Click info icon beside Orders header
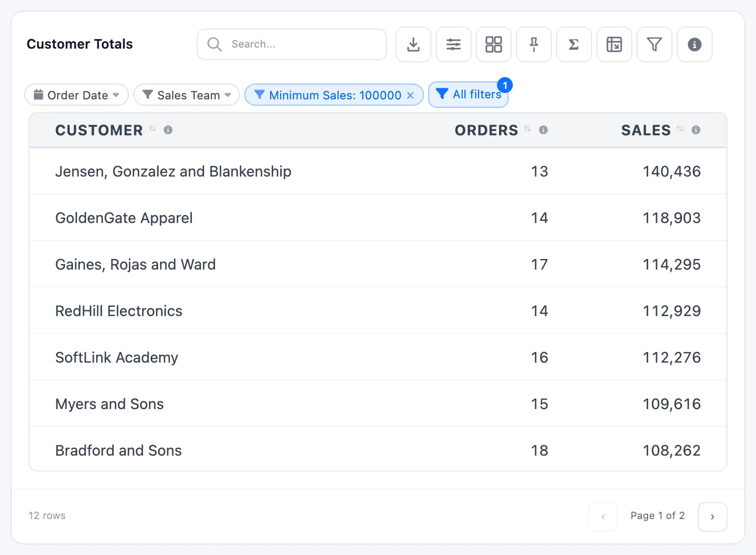756x555 pixels. pos(543,130)
